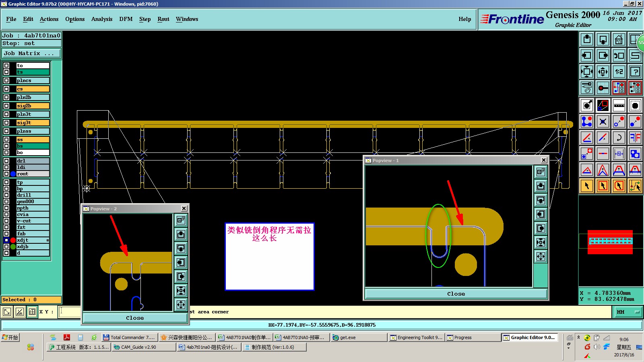644x362 pixels.
Task: Click the Job Matrix ... button
Action: click(31, 53)
